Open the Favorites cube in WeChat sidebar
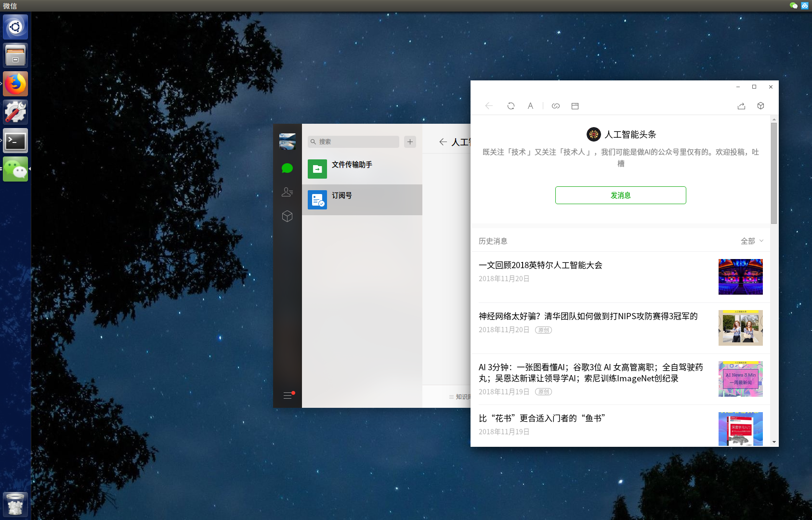This screenshot has height=520, width=812. [x=287, y=216]
